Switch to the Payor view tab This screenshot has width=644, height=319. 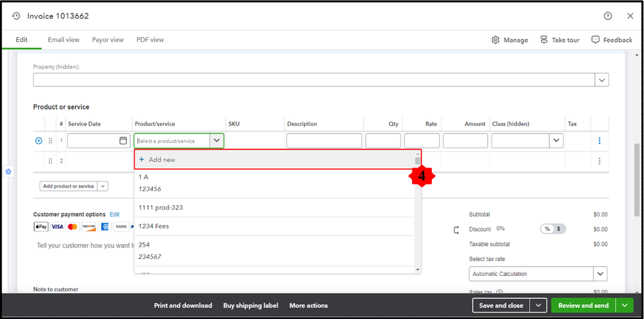(108, 40)
